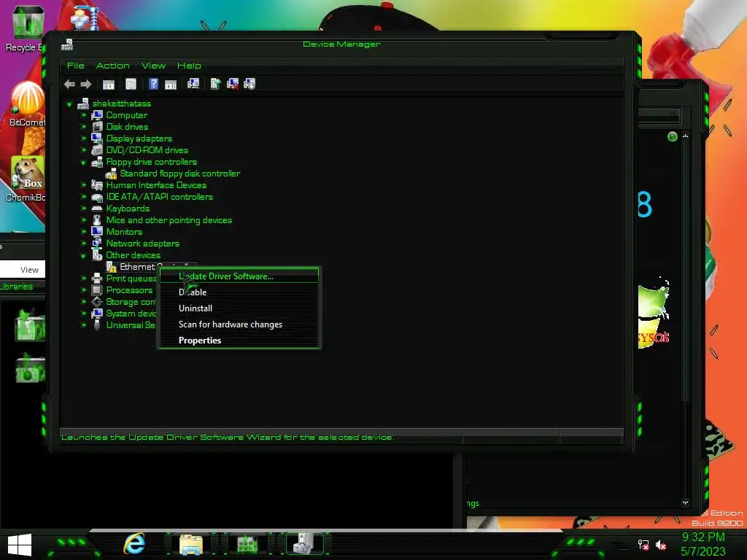Select the Universal Serial Bus tree label

coord(131,325)
